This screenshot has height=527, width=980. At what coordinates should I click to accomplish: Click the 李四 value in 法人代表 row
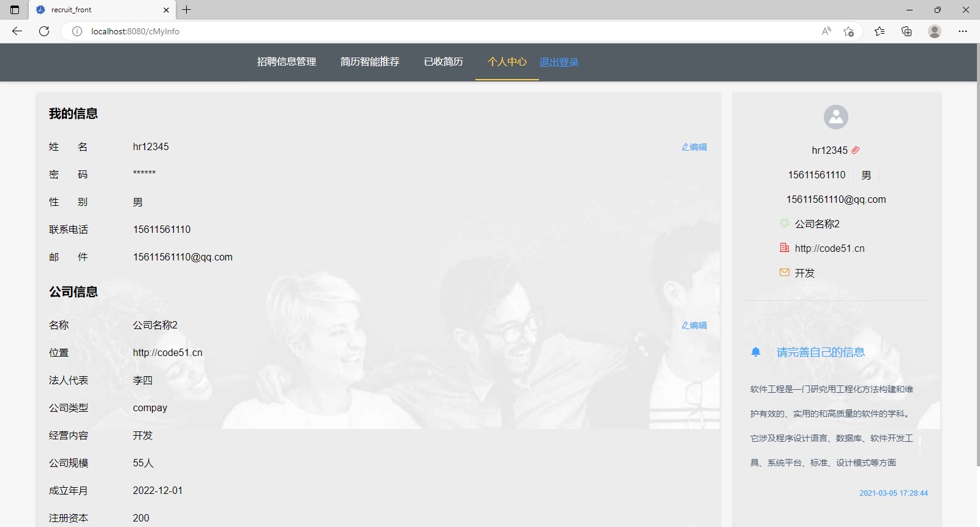(x=143, y=381)
